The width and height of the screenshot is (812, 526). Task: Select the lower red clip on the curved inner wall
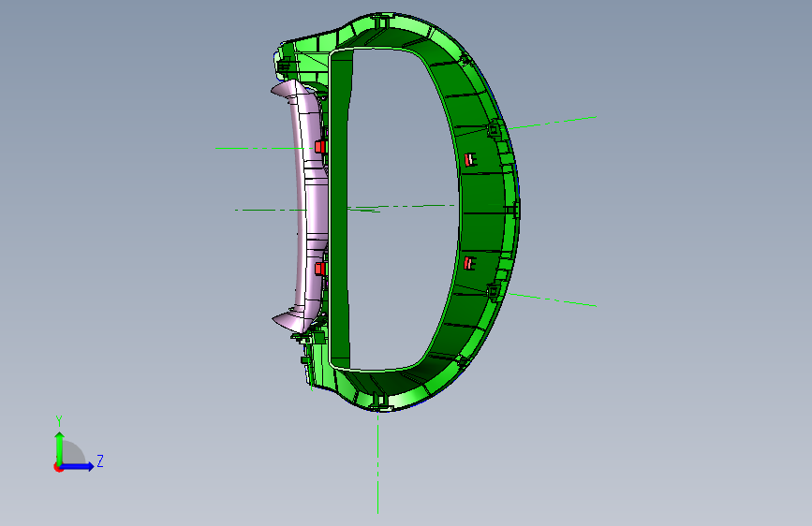point(469,263)
